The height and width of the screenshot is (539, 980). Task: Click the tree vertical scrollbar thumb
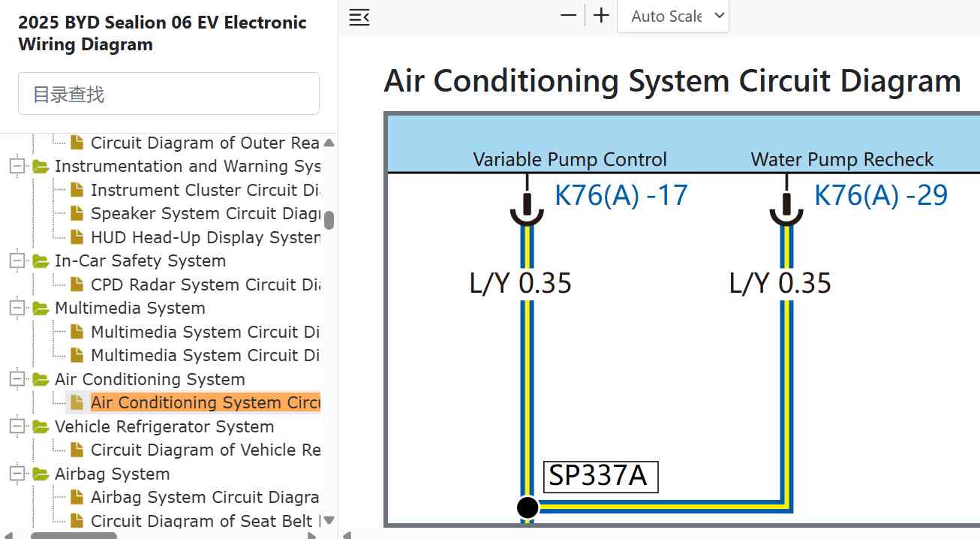329,220
